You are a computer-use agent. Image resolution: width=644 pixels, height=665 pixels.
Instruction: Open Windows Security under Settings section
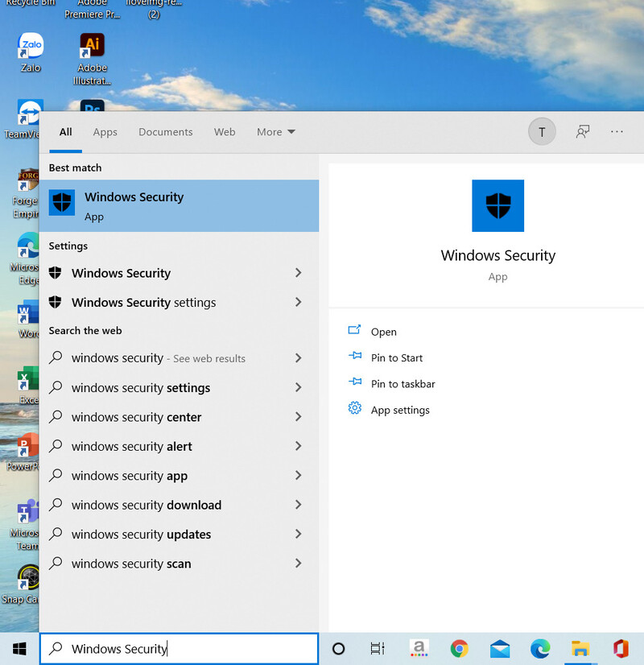pos(179,273)
